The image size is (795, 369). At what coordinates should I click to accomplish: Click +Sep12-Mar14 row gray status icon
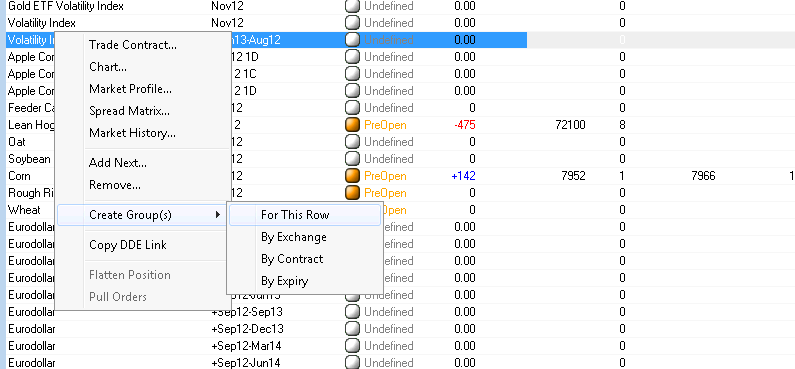(x=352, y=346)
